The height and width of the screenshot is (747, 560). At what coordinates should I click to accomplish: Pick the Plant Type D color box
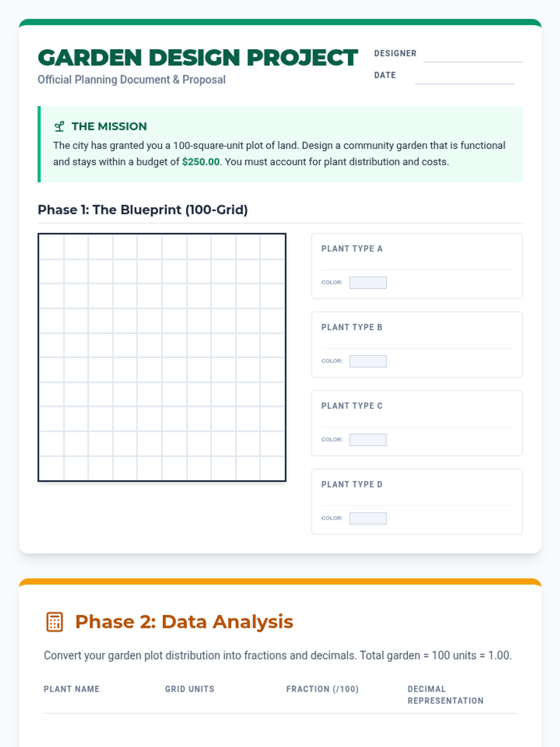pyautogui.click(x=368, y=518)
